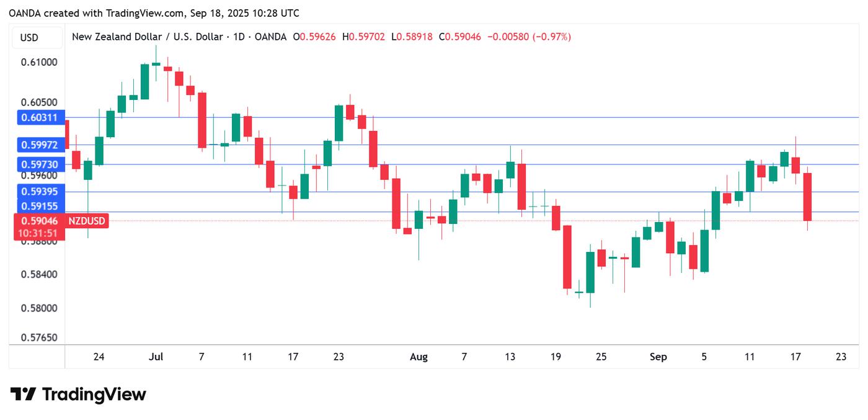This screenshot has height=420, width=868.
Task: Click the NZDUSD symbol tag
Action: click(87, 221)
